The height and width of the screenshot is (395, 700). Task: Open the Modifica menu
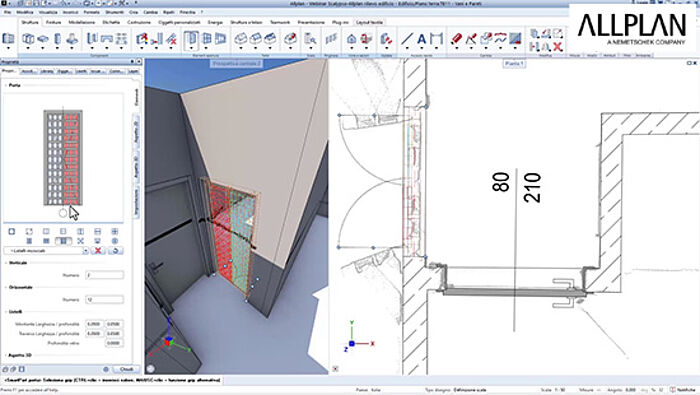click(25, 12)
